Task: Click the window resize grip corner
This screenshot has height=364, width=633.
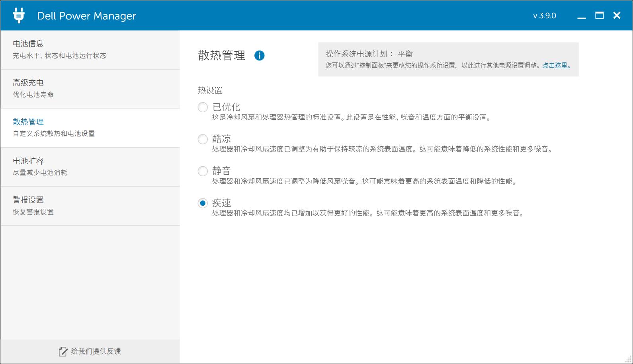Action: coord(628,359)
